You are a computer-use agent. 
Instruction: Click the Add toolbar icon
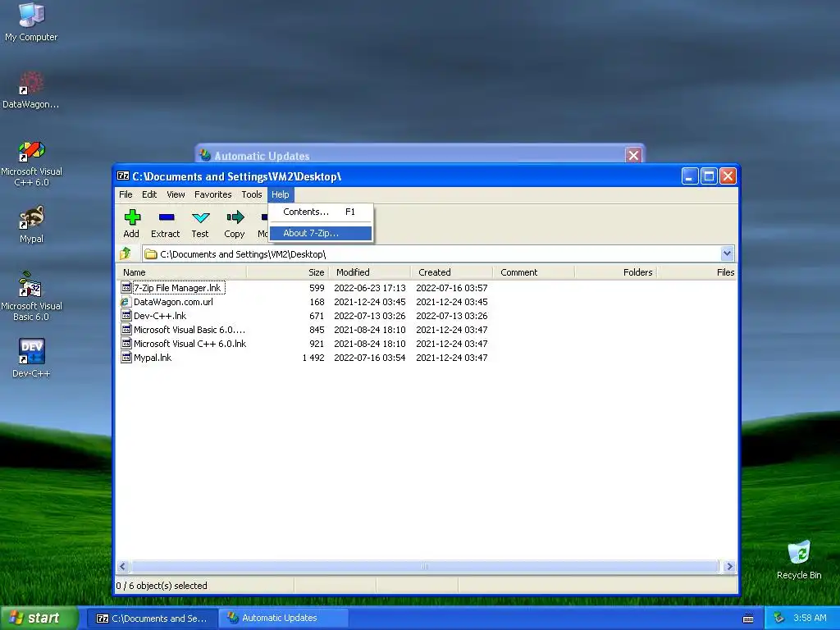pyautogui.click(x=132, y=217)
